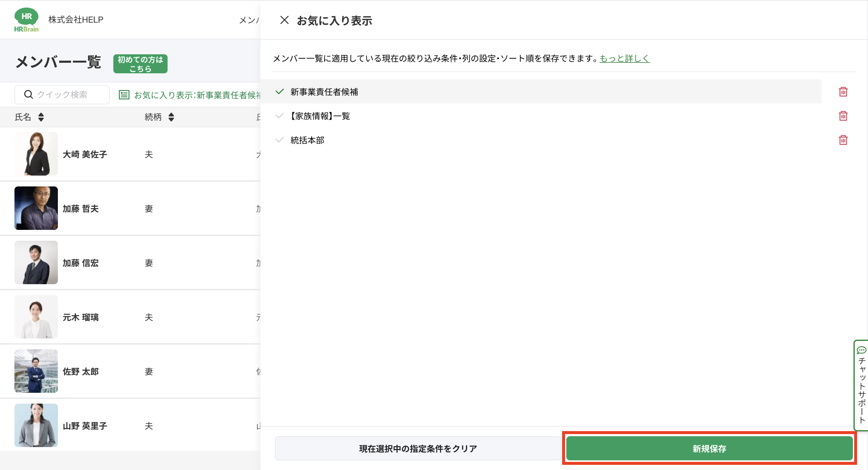Click the quick search magnifier icon
Viewport: 868px width, 470px height.
(29, 94)
